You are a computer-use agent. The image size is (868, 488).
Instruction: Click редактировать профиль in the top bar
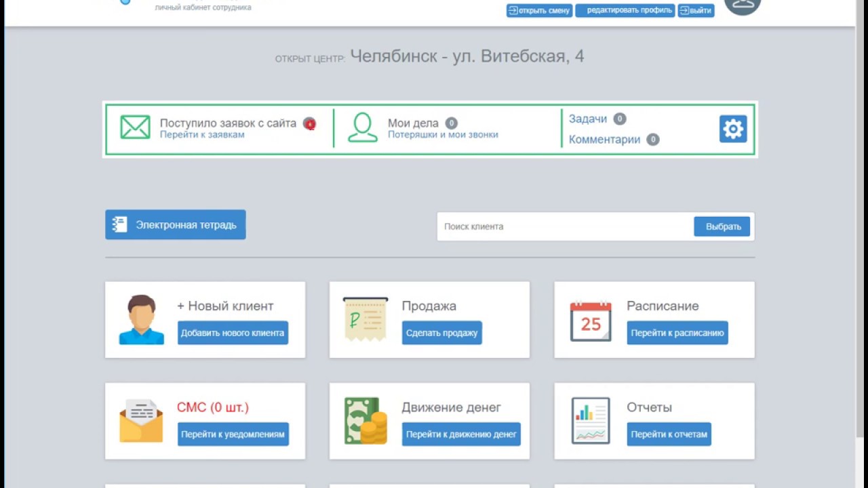pyautogui.click(x=625, y=11)
